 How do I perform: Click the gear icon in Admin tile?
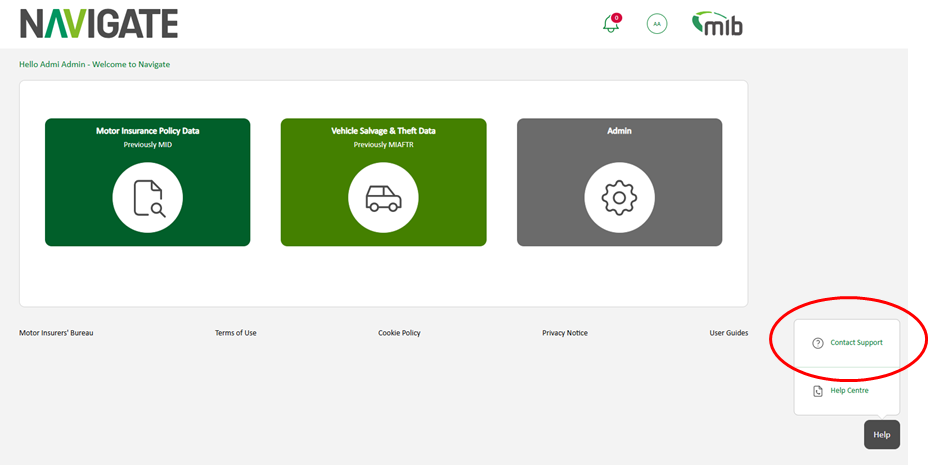(x=619, y=198)
